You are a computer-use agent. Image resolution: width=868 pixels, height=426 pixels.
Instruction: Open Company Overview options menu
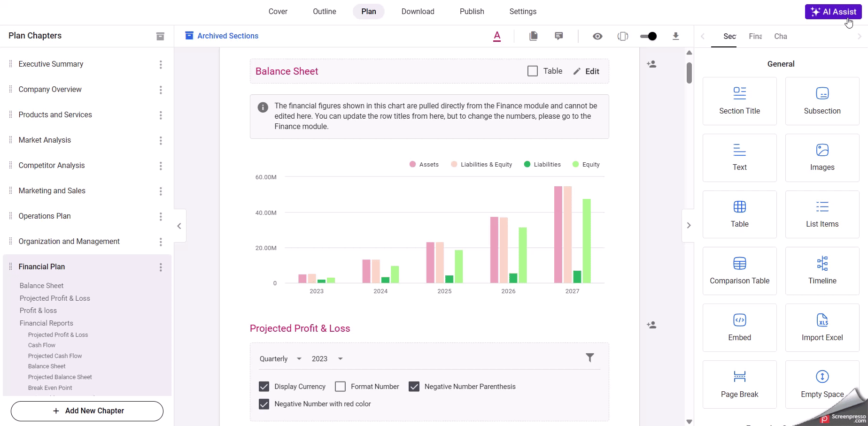click(161, 90)
